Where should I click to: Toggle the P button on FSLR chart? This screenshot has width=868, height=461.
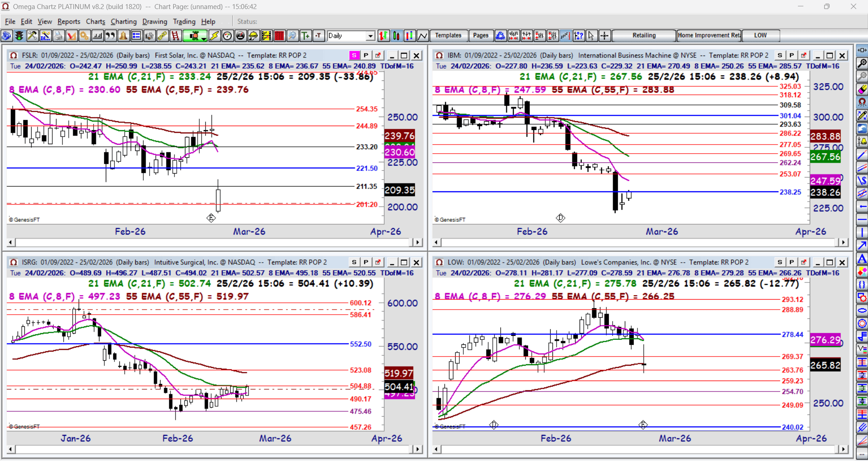(x=366, y=56)
